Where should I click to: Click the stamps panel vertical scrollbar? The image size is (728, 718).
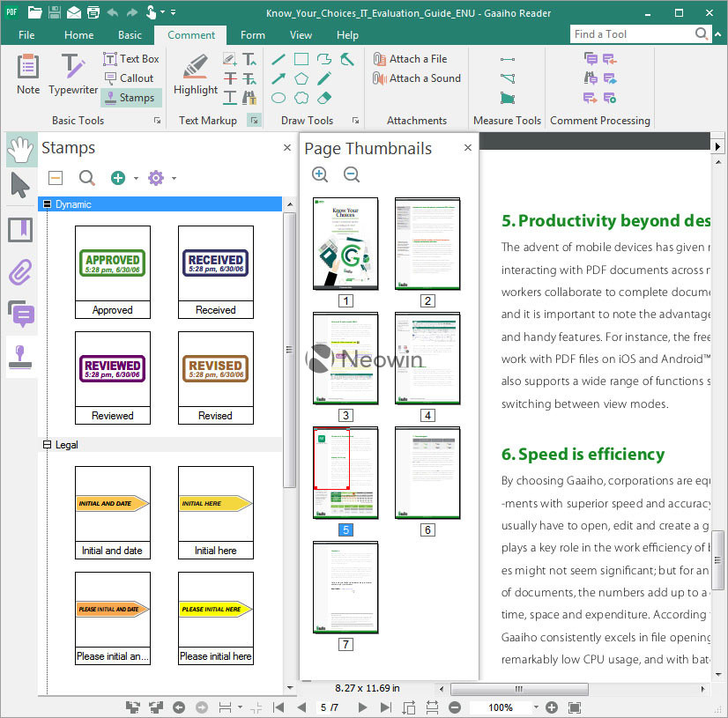[290, 351]
